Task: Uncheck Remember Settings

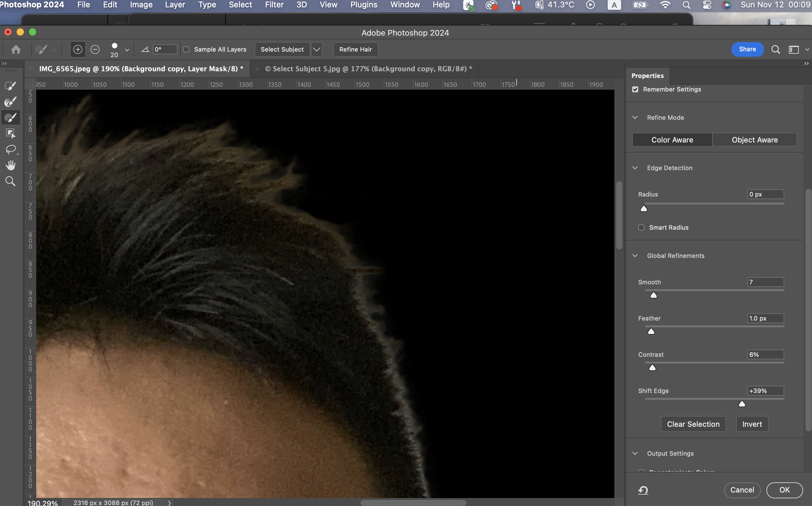Action: (635, 89)
